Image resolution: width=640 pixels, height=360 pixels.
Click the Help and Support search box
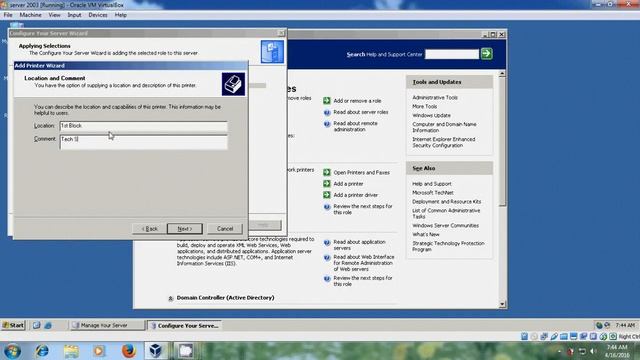pos(452,54)
